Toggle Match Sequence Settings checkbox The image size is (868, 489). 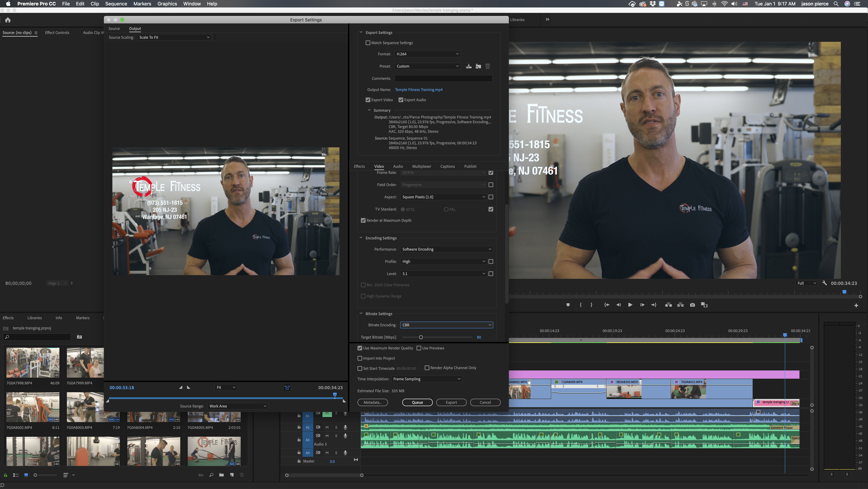coord(368,43)
